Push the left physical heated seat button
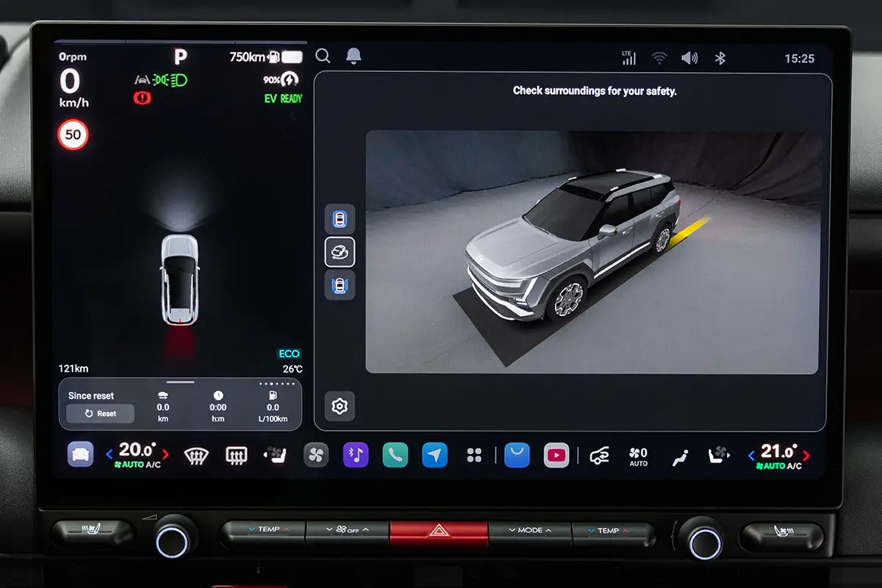882x588 pixels. [93, 534]
